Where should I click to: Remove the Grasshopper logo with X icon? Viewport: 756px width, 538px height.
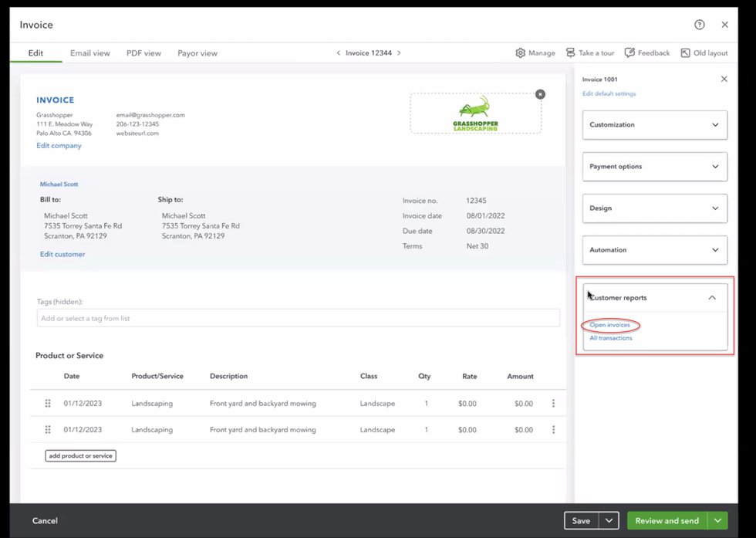pos(540,94)
